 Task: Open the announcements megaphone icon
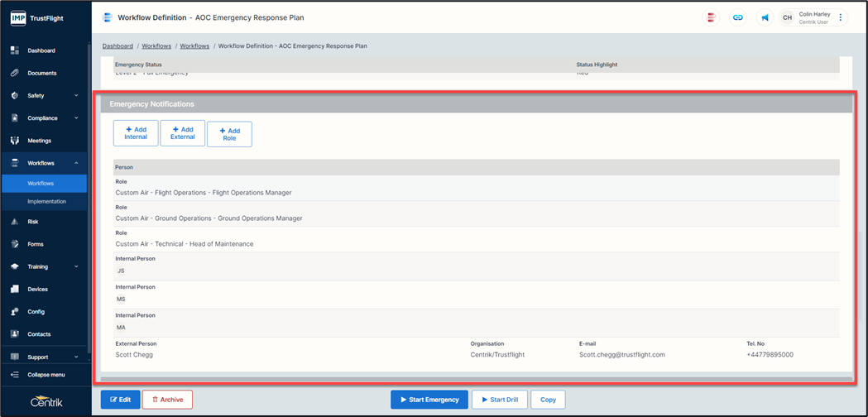765,17
